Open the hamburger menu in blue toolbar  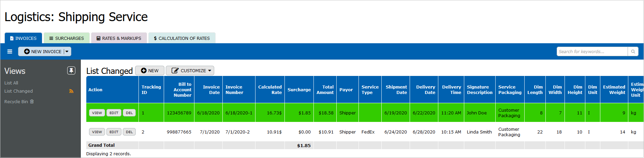[10, 51]
